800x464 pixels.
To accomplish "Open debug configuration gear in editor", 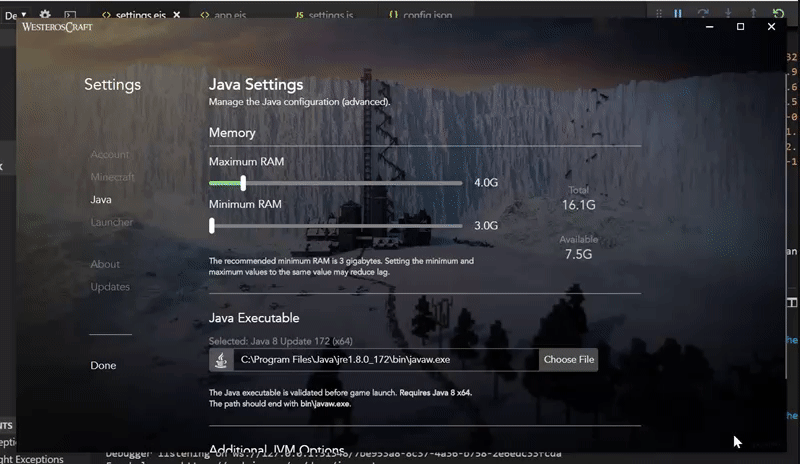I will (45, 15).
